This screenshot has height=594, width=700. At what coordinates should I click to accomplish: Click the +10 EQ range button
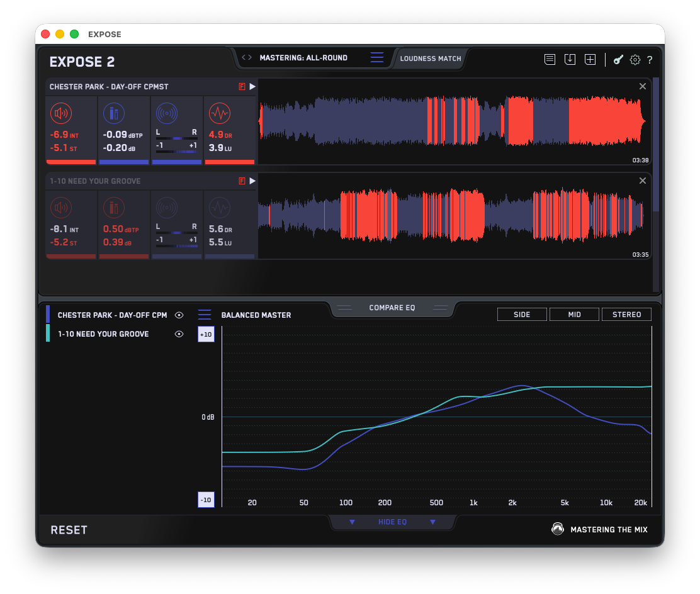point(206,334)
